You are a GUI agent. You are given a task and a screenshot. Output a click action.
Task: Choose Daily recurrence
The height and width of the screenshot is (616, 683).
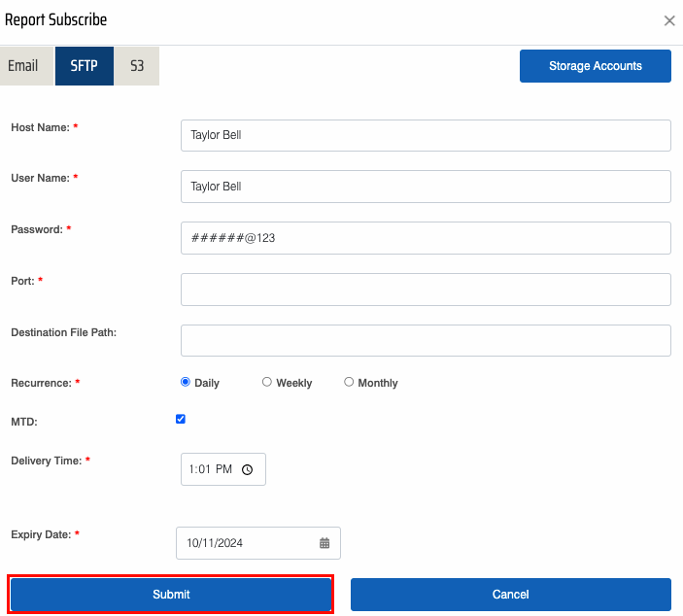pyautogui.click(x=186, y=382)
